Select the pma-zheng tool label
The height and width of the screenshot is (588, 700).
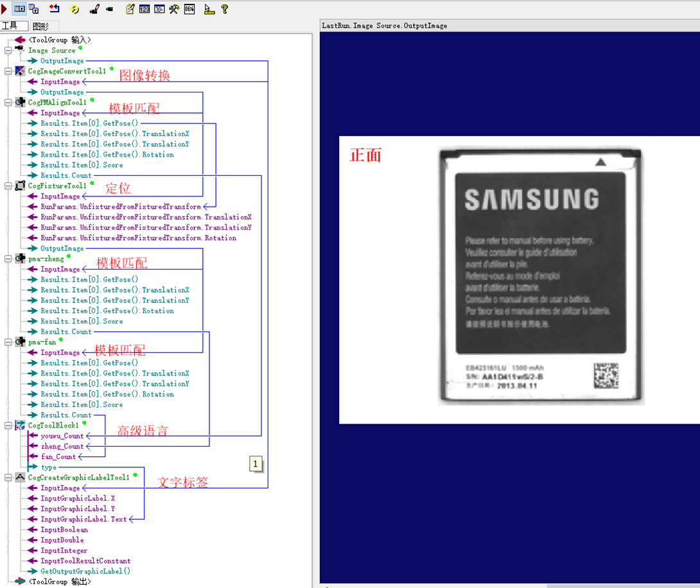pos(46,259)
